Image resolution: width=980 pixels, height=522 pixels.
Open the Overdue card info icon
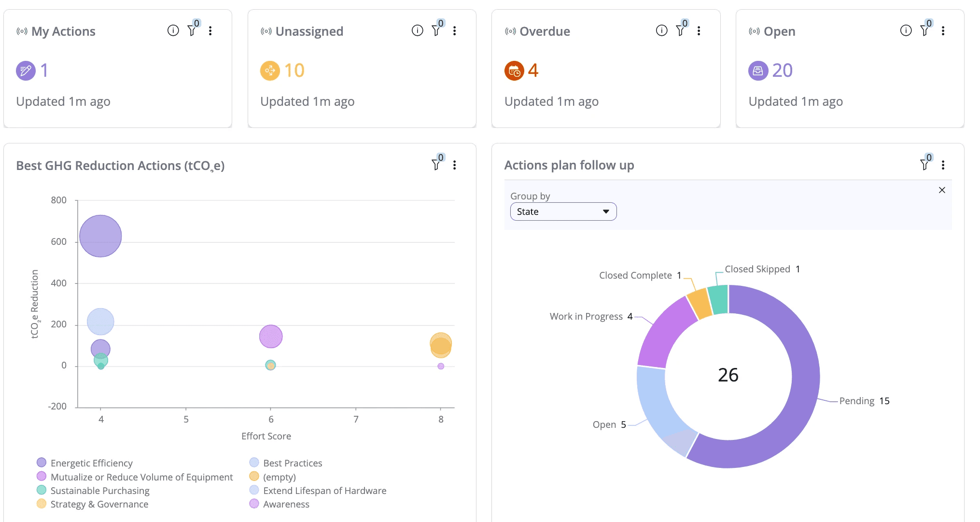[x=661, y=30]
